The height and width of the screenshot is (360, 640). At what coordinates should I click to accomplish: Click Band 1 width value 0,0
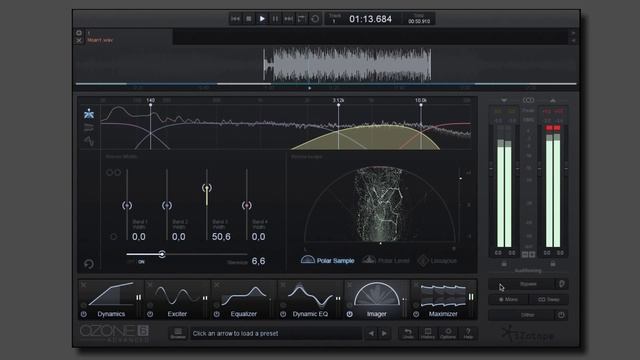pos(139,237)
